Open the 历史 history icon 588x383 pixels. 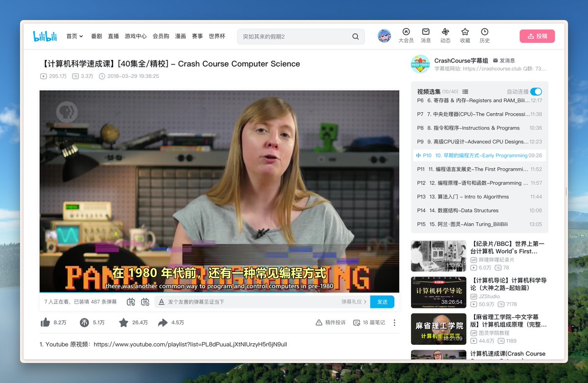click(485, 36)
